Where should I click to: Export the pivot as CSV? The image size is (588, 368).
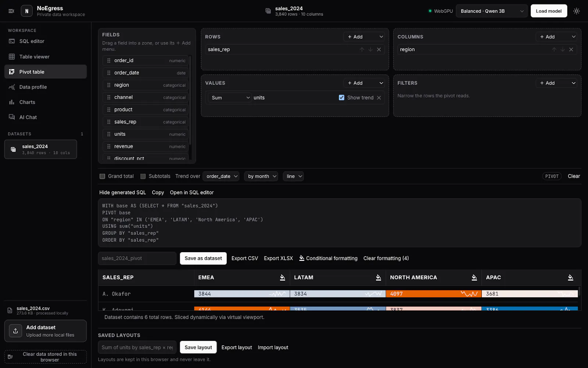(245, 258)
